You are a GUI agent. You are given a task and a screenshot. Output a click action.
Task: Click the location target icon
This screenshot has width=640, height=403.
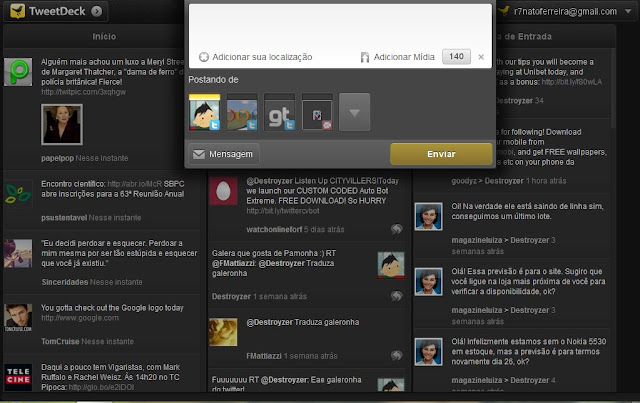[x=204, y=57]
